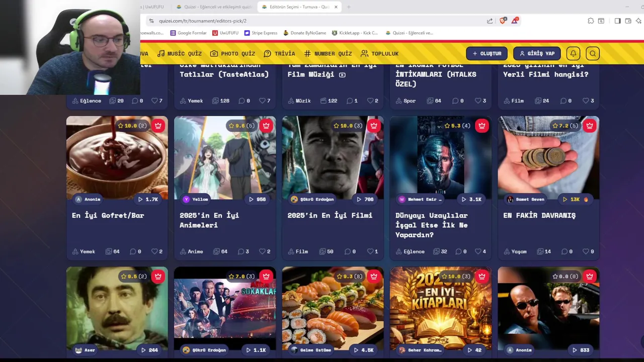Click the author Mehmet Emir on the alien card

click(x=420, y=199)
